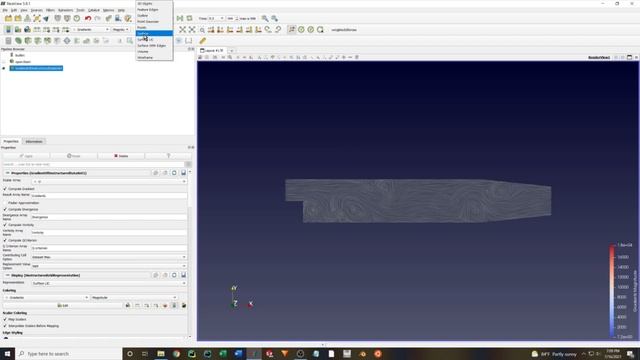Toggle Interpolate Scalars Before Mapping checkbox
This screenshot has height=360, width=640.
[x=5, y=326]
